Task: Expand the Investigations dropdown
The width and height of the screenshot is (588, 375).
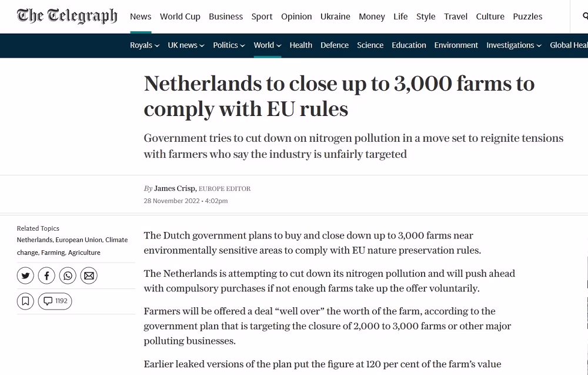Action: (x=514, y=45)
